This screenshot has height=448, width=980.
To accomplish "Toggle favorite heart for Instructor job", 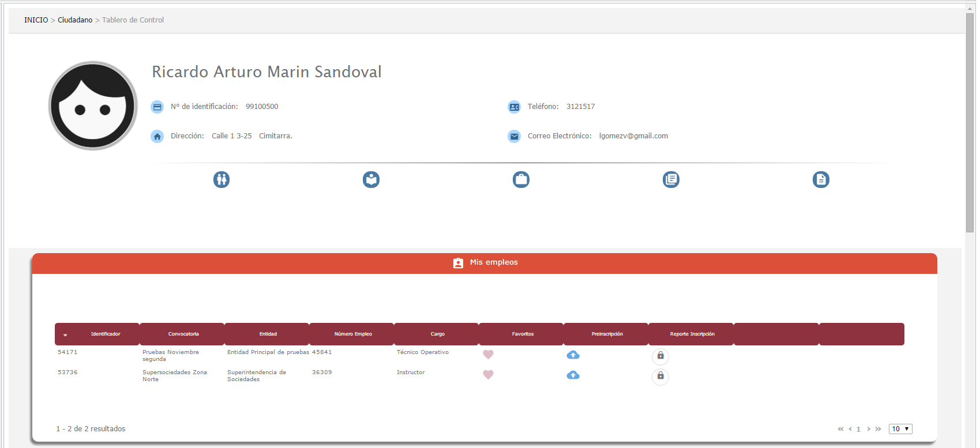I will [488, 375].
